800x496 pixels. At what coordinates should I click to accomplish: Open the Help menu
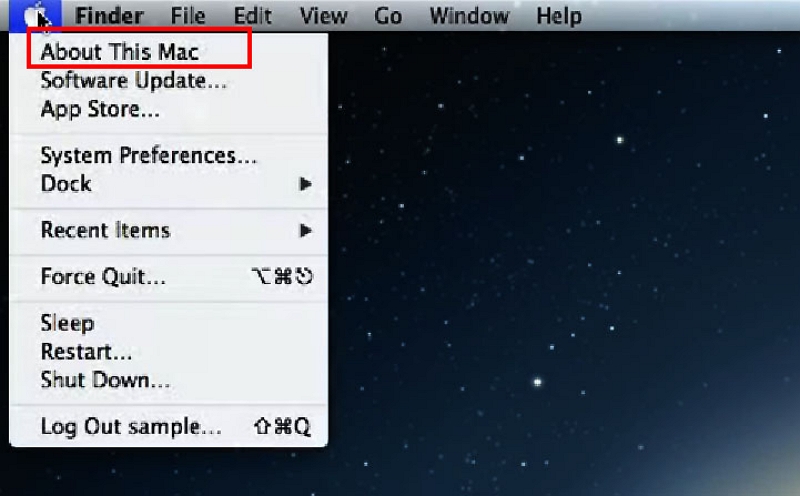click(x=559, y=16)
